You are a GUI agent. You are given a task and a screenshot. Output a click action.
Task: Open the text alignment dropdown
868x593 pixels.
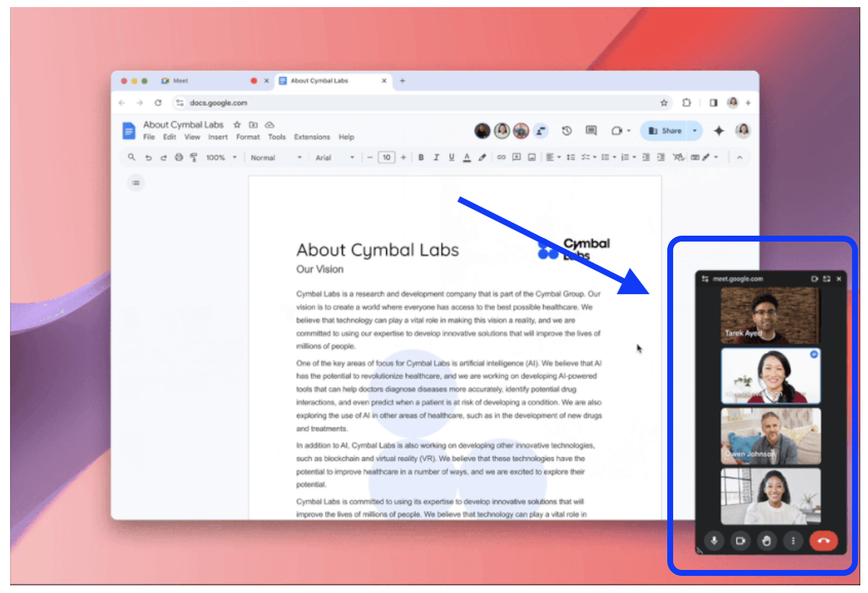(553, 157)
